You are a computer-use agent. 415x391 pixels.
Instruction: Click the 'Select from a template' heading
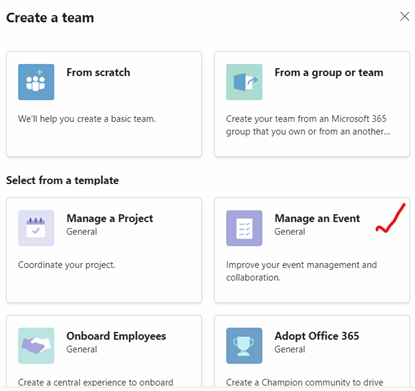tap(62, 180)
